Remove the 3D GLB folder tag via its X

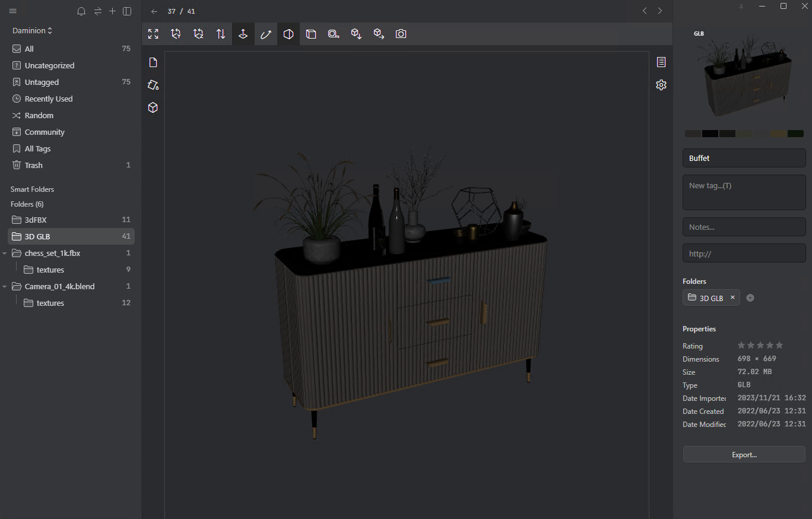click(732, 298)
